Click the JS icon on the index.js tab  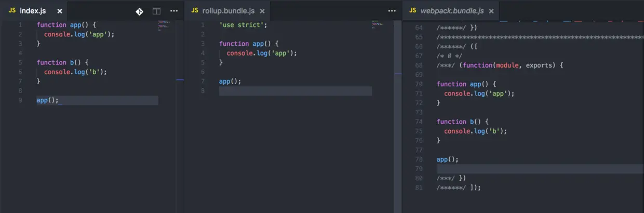[12, 11]
